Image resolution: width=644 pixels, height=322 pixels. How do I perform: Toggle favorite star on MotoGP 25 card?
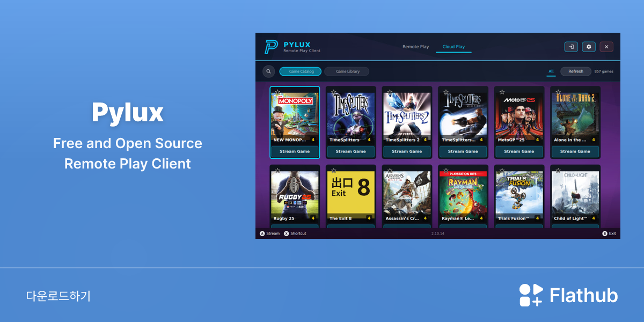pos(502,92)
